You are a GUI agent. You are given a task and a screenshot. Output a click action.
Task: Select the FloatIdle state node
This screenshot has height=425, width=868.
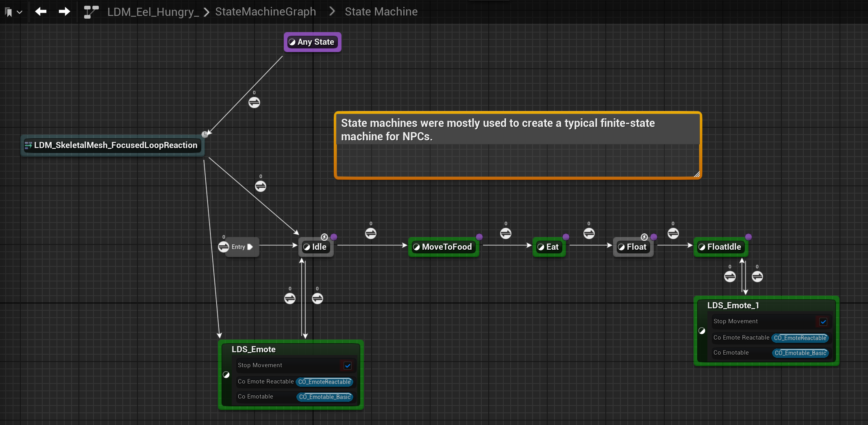click(721, 247)
